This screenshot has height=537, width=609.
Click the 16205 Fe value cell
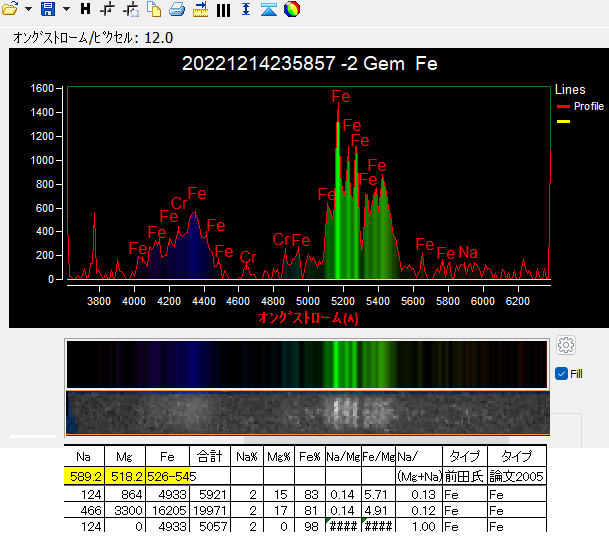coord(167,510)
